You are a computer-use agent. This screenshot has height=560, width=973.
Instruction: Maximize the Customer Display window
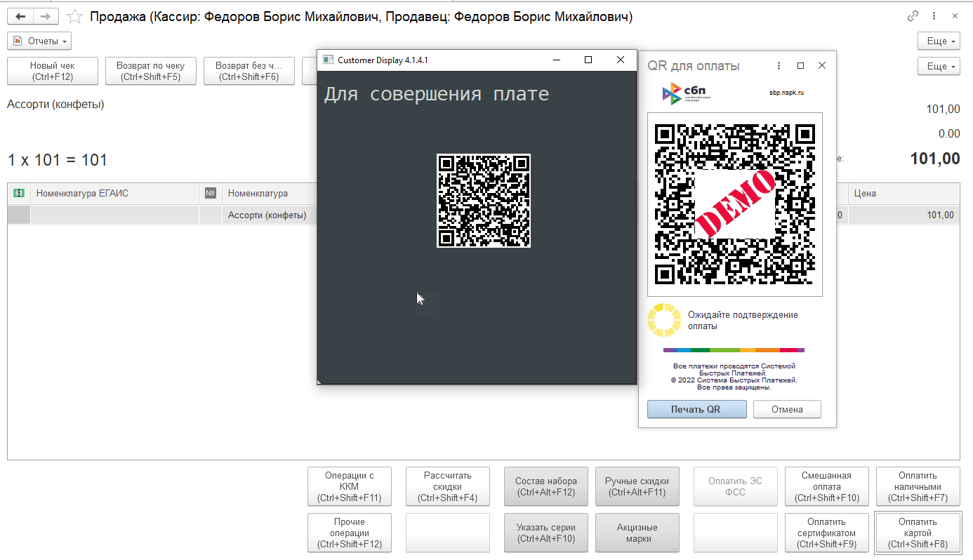pos(588,60)
